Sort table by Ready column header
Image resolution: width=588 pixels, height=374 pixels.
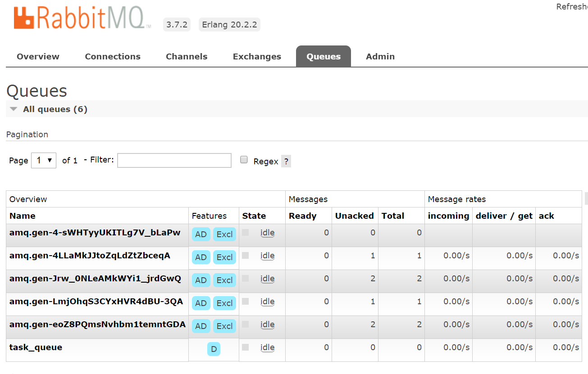[302, 216]
